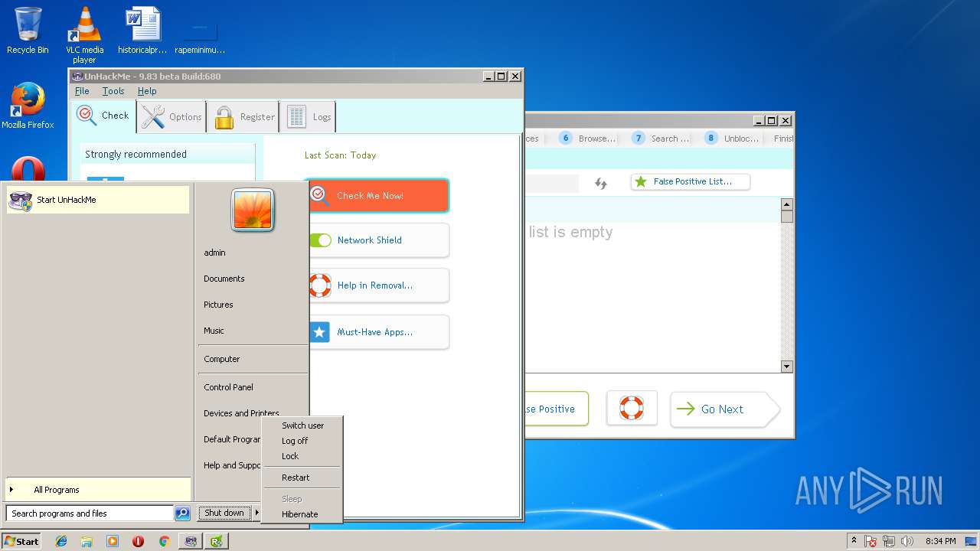Open the Tools menu in UnHackMe
The height and width of the screenshot is (551, 980).
(x=113, y=91)
